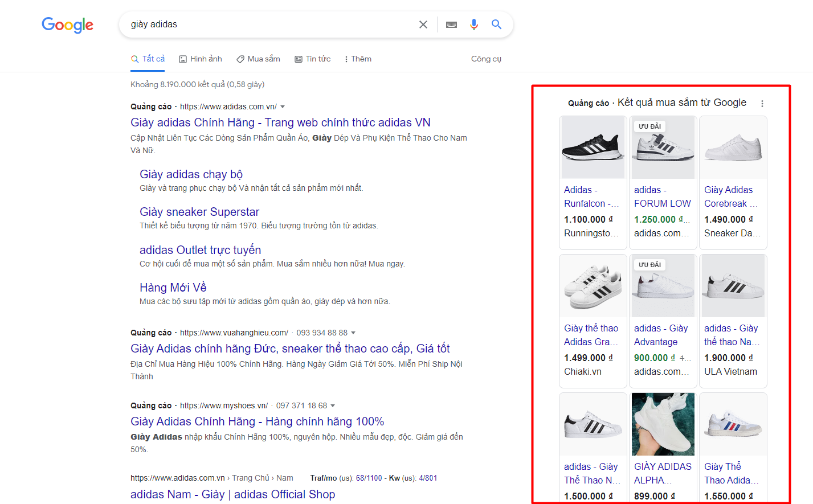Screen dimensions: 813x504
Task: Expand dropdown arrow next to vuahanghieu.com ad
Action: click(x=353, y=333)
